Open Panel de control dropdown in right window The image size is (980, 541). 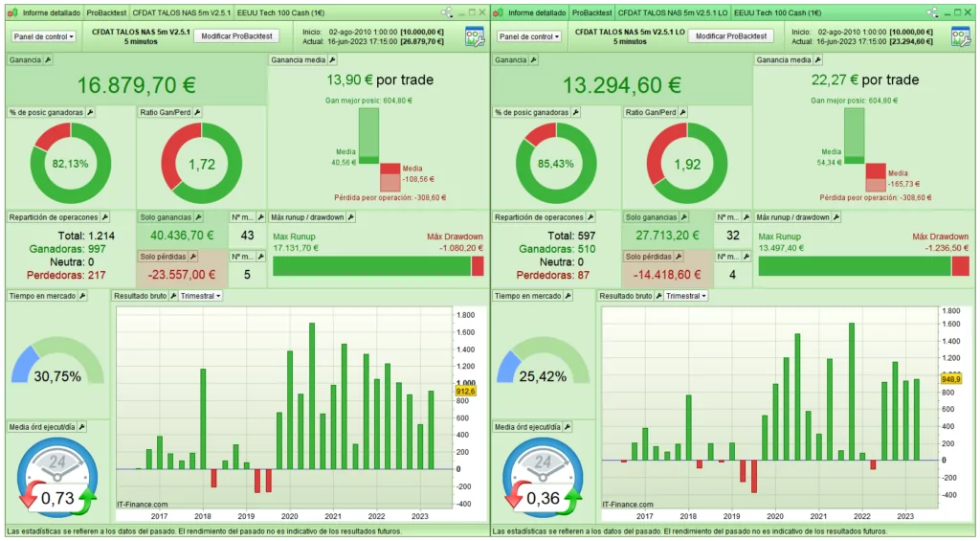pos(529,37)
